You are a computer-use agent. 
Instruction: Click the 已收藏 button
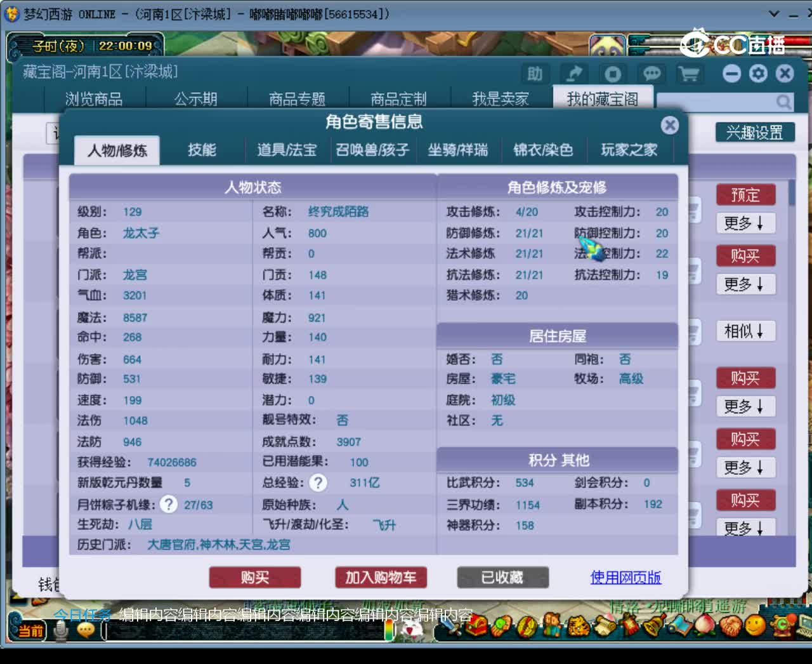tap(502, 578)
